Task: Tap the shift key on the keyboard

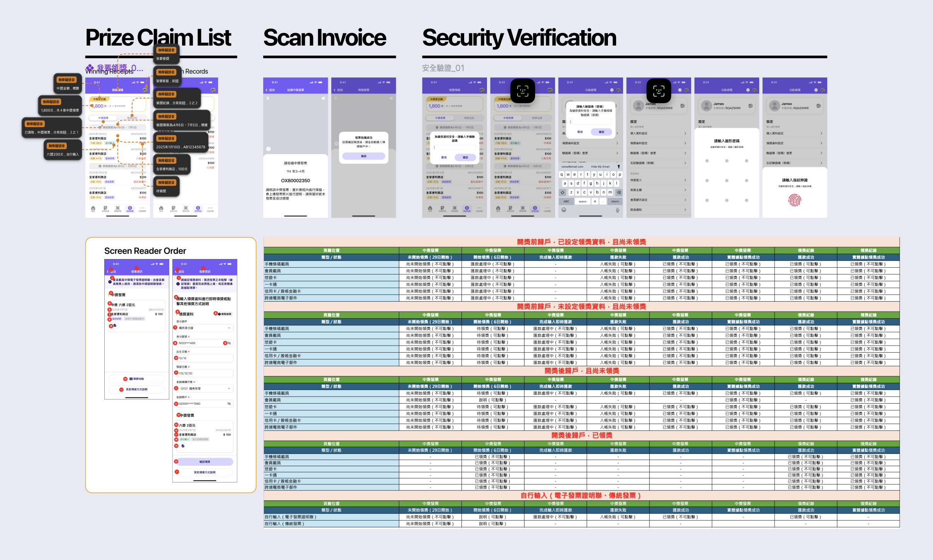Action: [563, 192]
